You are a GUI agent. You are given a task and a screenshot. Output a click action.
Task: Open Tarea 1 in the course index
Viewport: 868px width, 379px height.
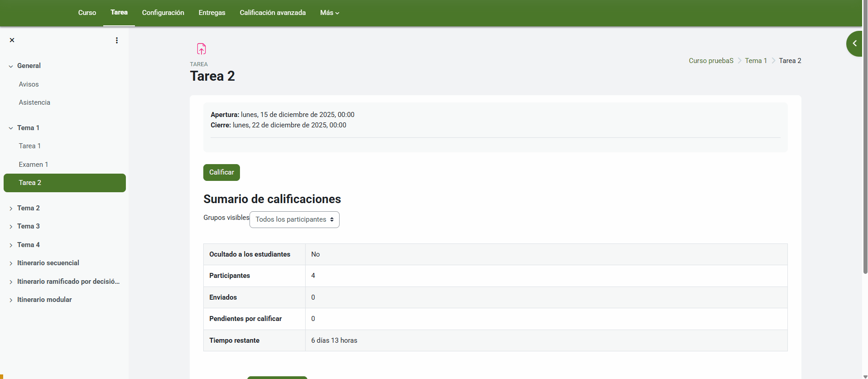point(30,146)
